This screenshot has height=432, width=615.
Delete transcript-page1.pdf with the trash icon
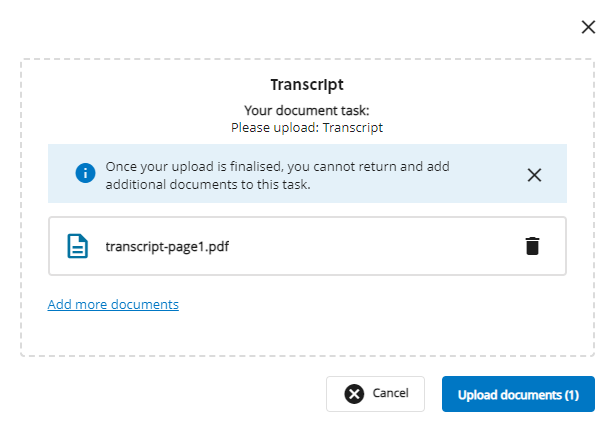[533, 246]
